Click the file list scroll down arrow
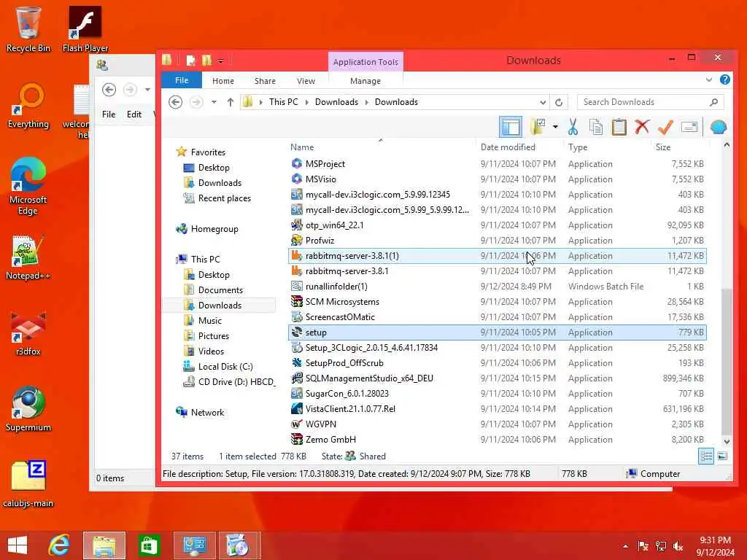Viewport: 747px width, 560px height. pyautogui.click(x=727, y=441)
